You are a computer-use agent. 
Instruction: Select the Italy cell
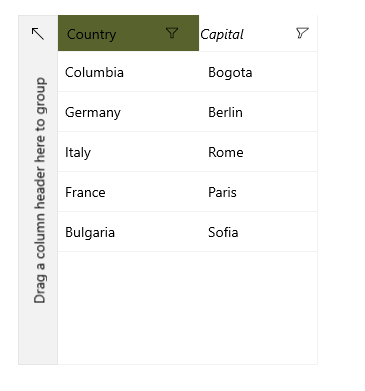[x=128, y=152]
